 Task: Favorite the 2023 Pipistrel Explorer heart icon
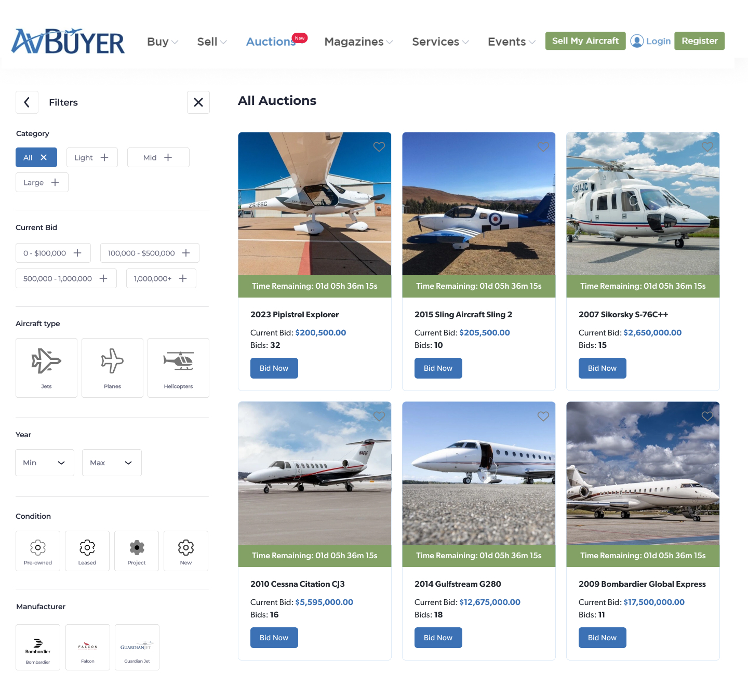click(x=379, y=147)
